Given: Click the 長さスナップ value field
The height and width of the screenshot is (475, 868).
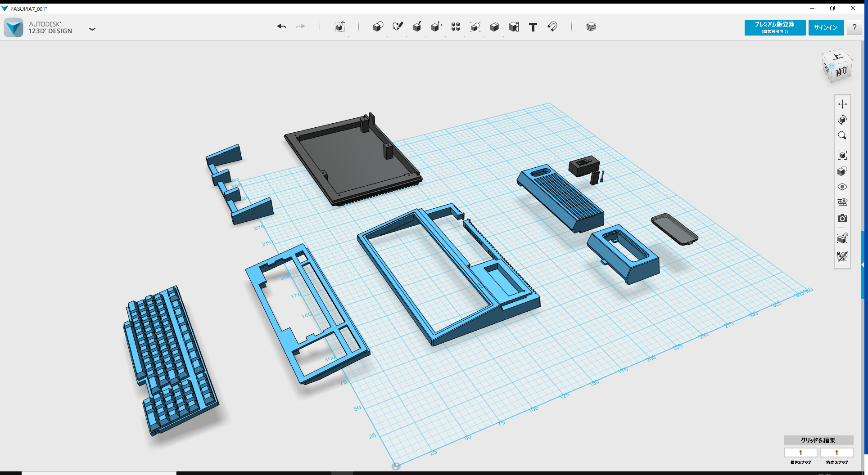Looking at the screenshot, I should 800,453.
